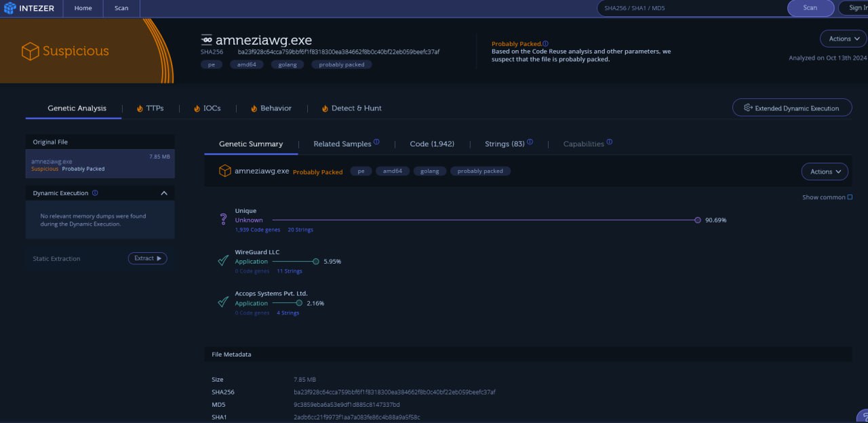The width and height of the screenshot is (868, 423).
Task: Click the Unique 90.69% bar endpoint
Action: click(x=698, y=220)
